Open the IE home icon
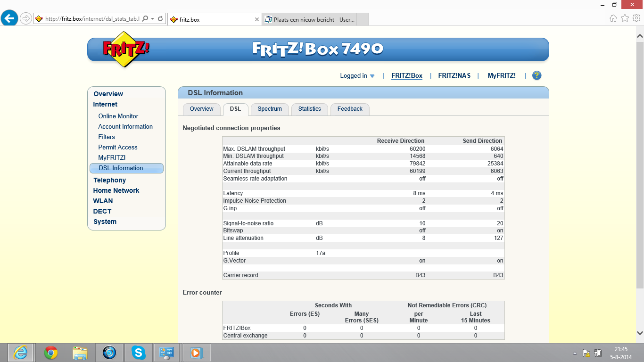This screenshot has width=644, height=362. tap(613, 18)
